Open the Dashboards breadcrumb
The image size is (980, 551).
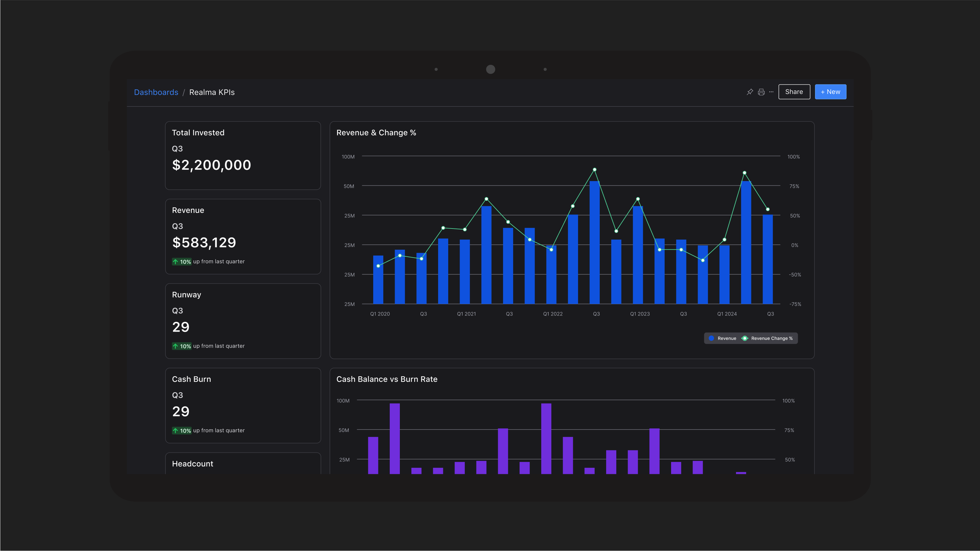[x=156, y=92]
